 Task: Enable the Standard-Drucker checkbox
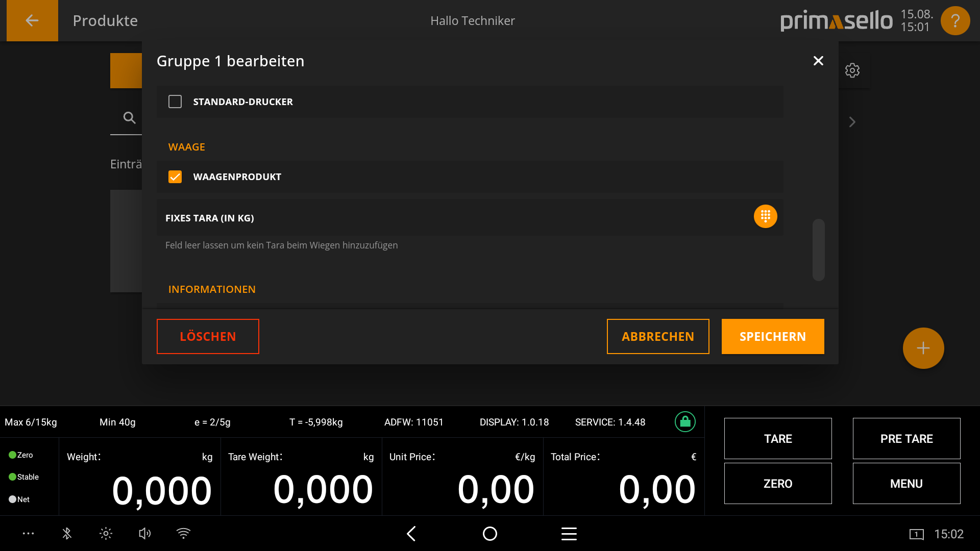[175, 102]
